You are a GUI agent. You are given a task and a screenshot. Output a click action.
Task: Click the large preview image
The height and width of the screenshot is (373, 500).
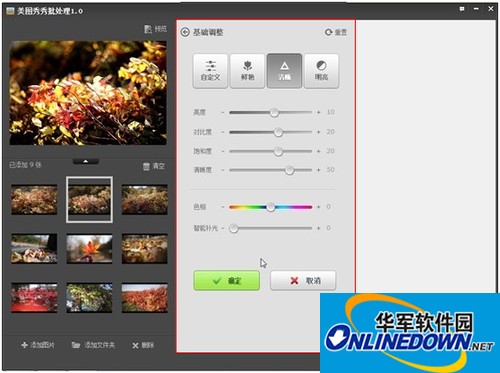coord(88,93)
